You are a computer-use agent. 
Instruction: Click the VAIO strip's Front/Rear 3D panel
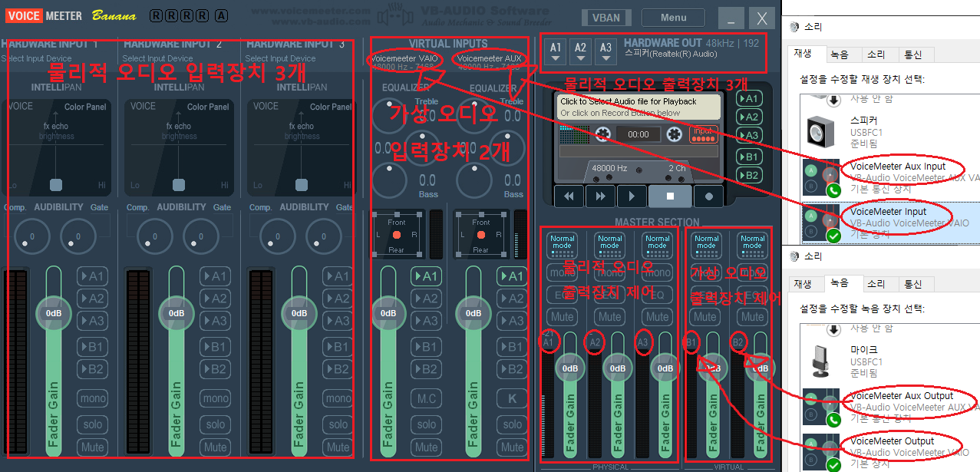point(396,233)
